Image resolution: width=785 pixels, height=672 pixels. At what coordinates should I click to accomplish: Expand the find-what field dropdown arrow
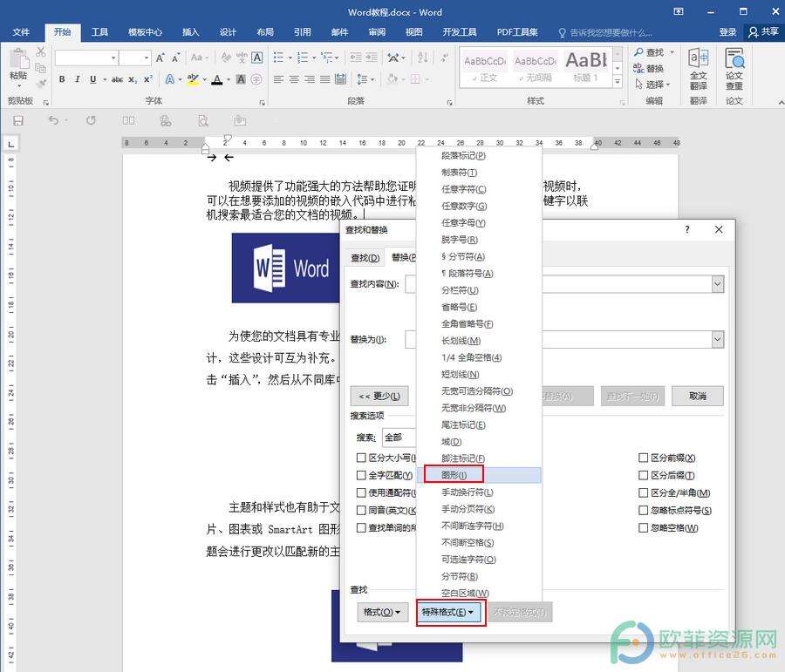click(718, 284)
